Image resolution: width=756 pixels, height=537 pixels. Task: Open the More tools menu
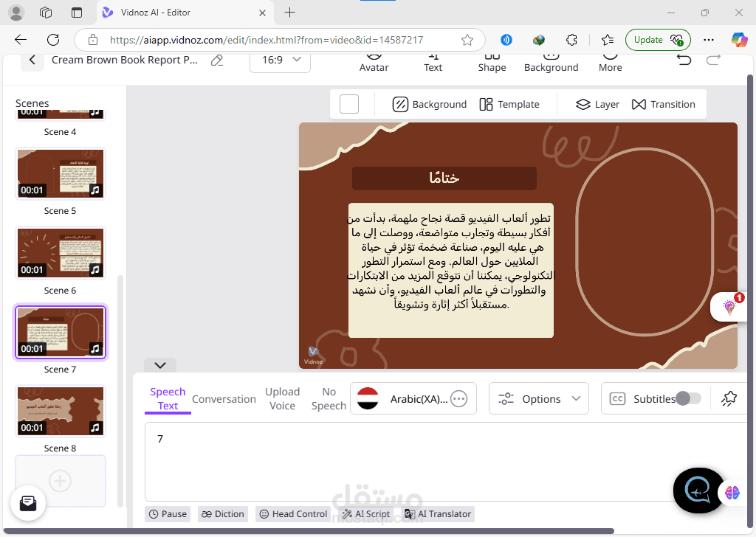[611, 63]
